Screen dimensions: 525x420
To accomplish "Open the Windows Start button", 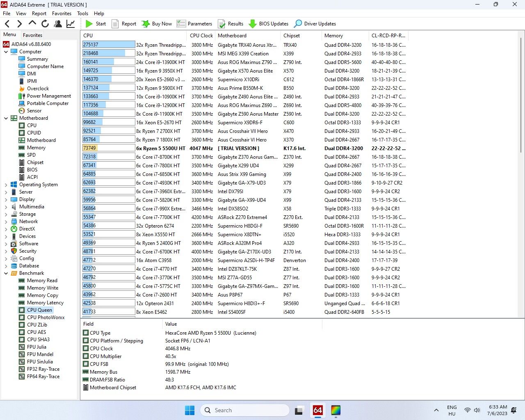I will click(189, 410).
